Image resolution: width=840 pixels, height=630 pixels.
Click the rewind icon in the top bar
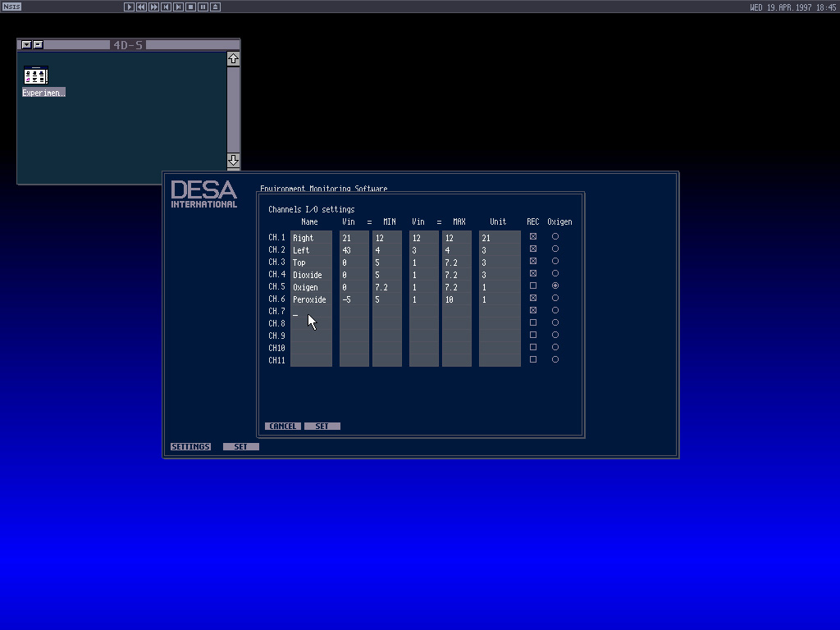[141, 7]
